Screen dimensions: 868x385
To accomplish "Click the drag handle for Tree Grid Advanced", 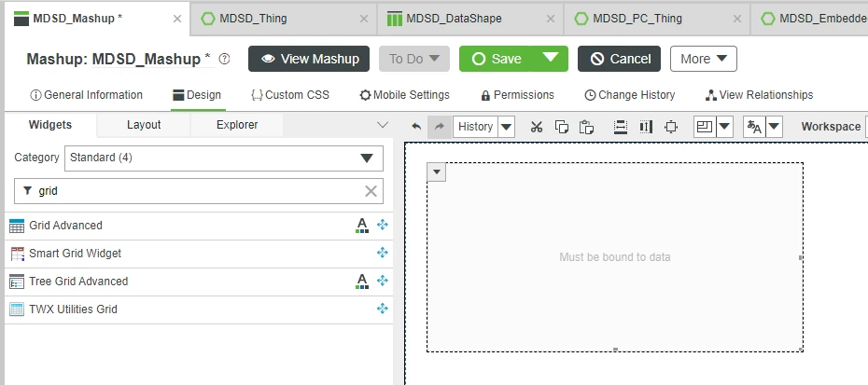I will point(382,281).
